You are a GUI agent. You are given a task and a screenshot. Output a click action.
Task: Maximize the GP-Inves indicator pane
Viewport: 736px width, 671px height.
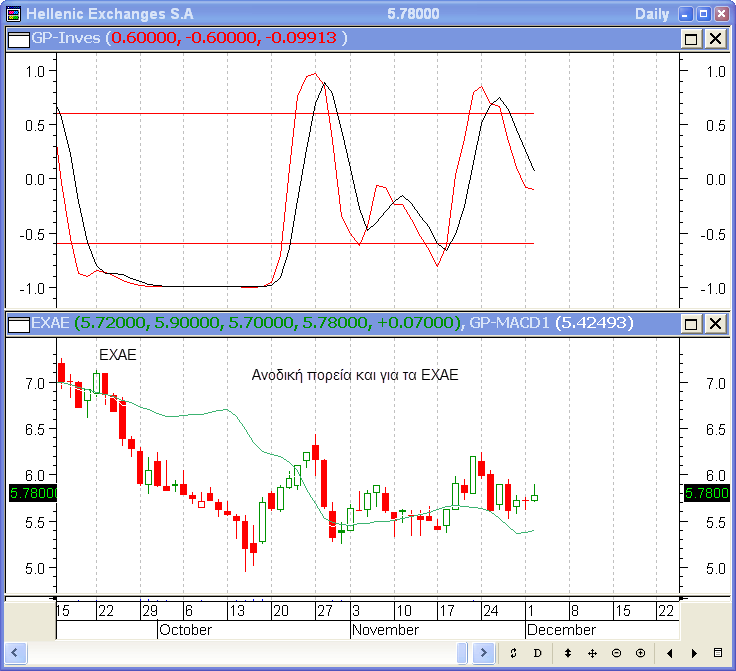[x=691, y=38]
